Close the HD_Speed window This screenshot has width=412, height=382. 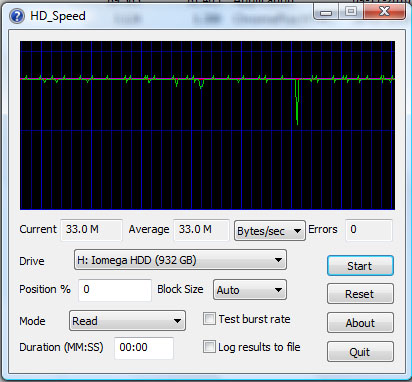384,12
